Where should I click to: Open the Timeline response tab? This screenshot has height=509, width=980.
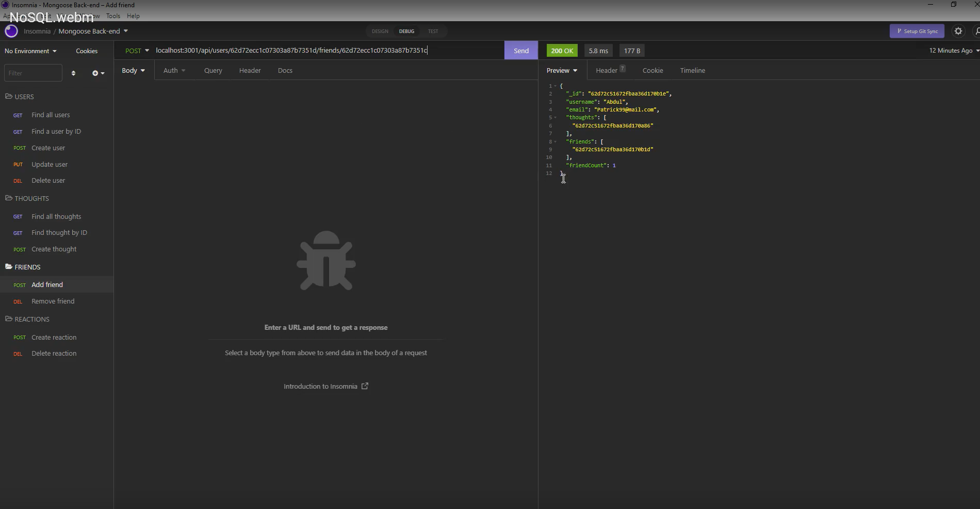(x=692, y=70)
